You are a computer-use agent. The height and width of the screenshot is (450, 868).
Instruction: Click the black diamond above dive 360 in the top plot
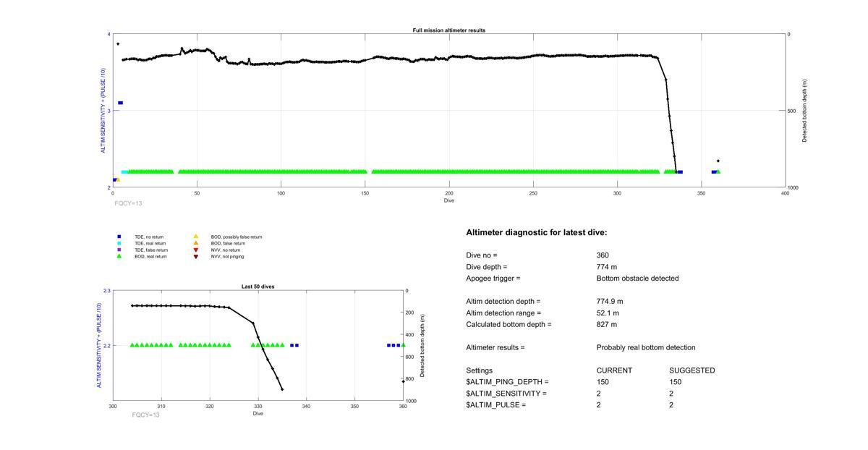tap(718, 161)
